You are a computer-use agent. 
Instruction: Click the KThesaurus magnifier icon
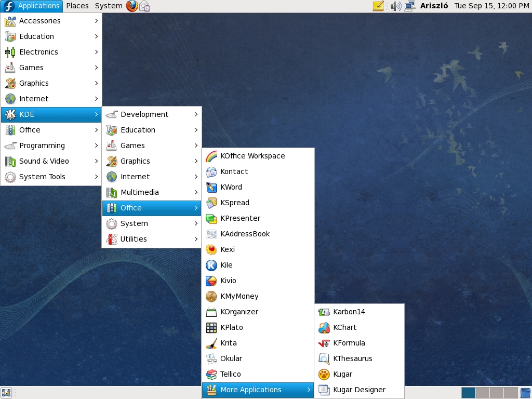click(x=324, y=359)
